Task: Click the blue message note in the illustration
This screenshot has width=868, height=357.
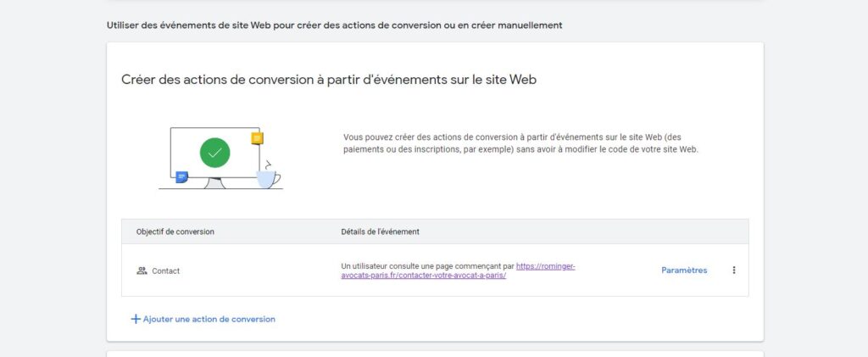Action: 181,177
